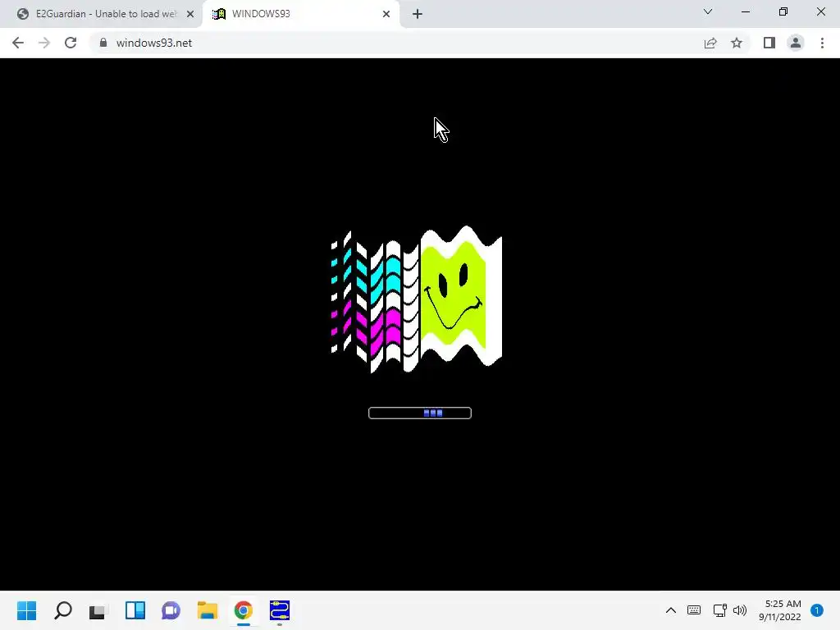The image size is (840, 630).
Task: Reload the windows93.net page
Action: tap(71, 43)
